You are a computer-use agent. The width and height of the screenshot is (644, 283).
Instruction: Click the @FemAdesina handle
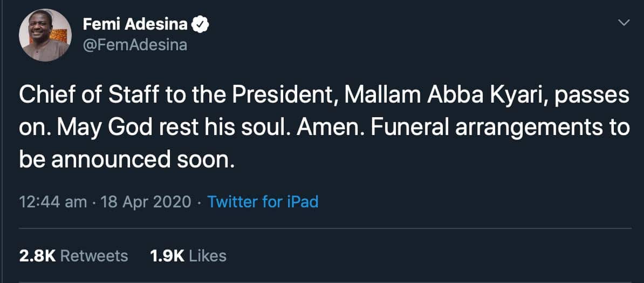pyautogui.click(x=135, y=44)
